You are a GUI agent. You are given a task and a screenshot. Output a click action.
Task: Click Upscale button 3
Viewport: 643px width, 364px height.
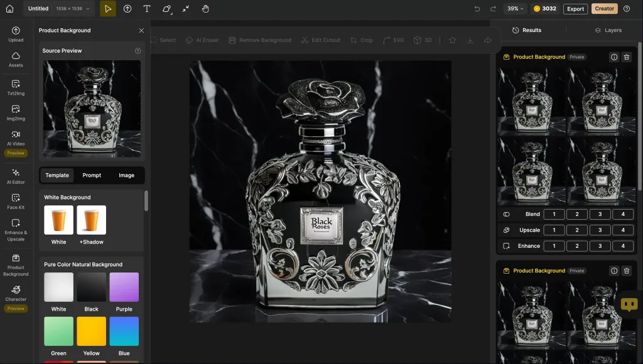[600, 230]
